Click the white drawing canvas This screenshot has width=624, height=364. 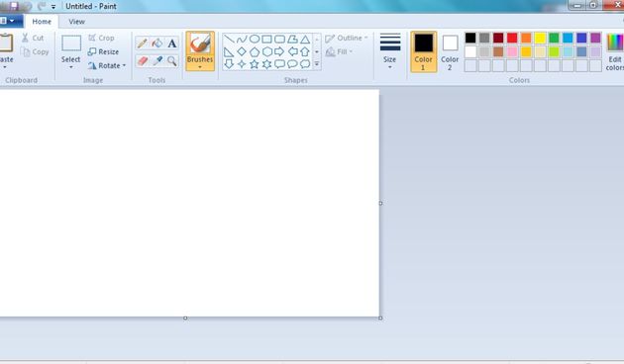(189, 203)
